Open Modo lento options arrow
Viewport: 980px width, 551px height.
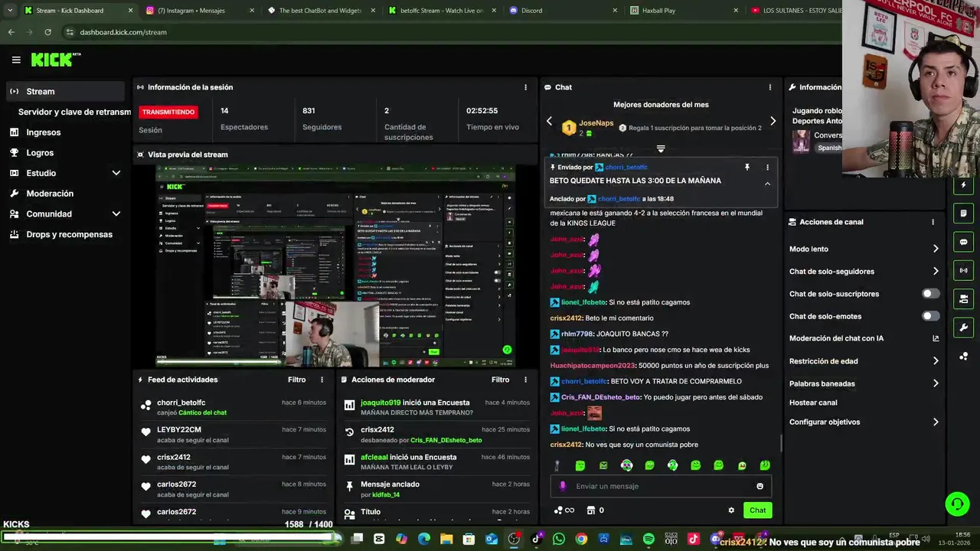(x=936, y=249)
